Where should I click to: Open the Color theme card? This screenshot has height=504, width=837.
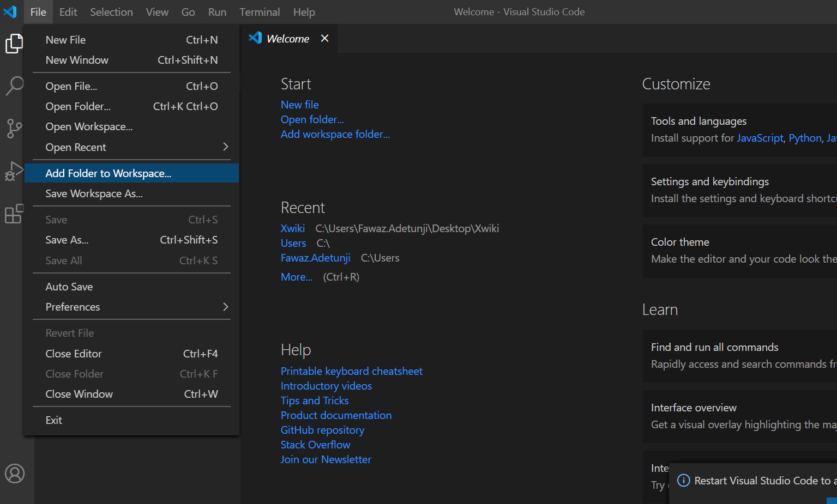pos(740,251)
